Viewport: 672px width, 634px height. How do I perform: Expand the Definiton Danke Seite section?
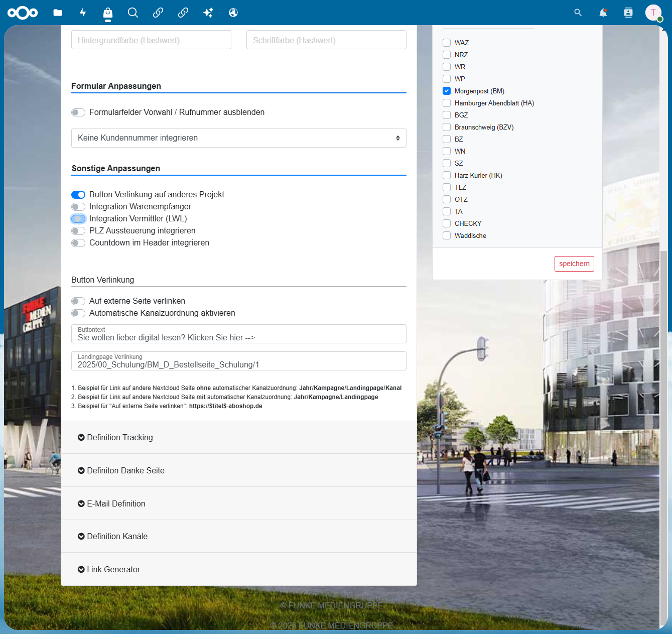(239, 470)
